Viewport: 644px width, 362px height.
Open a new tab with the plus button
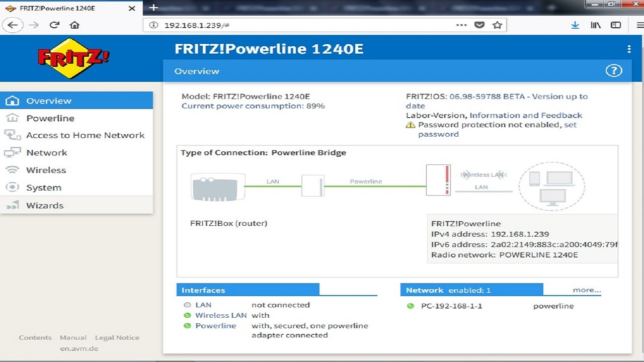click(x=154, y=8)
